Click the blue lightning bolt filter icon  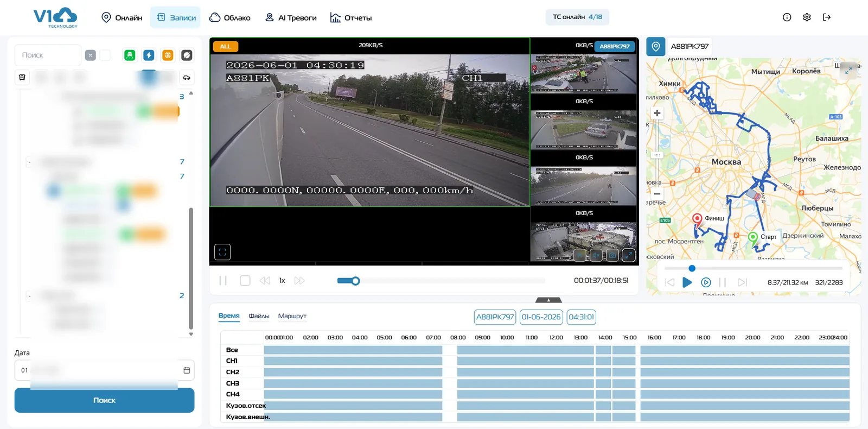(149, 55)
